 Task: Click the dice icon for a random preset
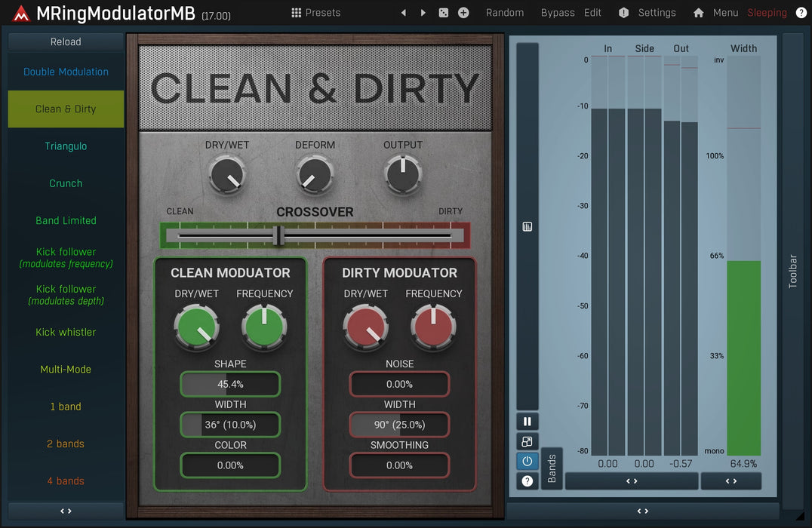[444, 12]
